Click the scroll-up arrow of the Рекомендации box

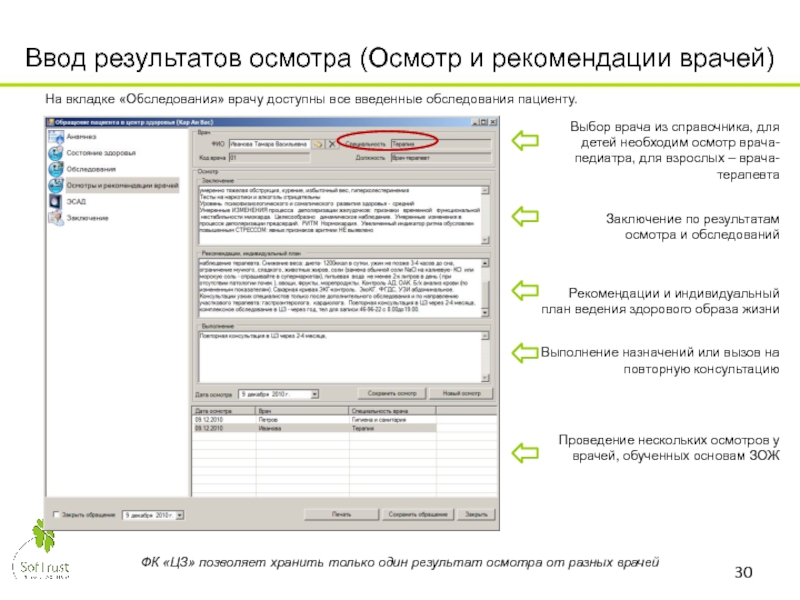pyautogui.click(x=485, y=263)
